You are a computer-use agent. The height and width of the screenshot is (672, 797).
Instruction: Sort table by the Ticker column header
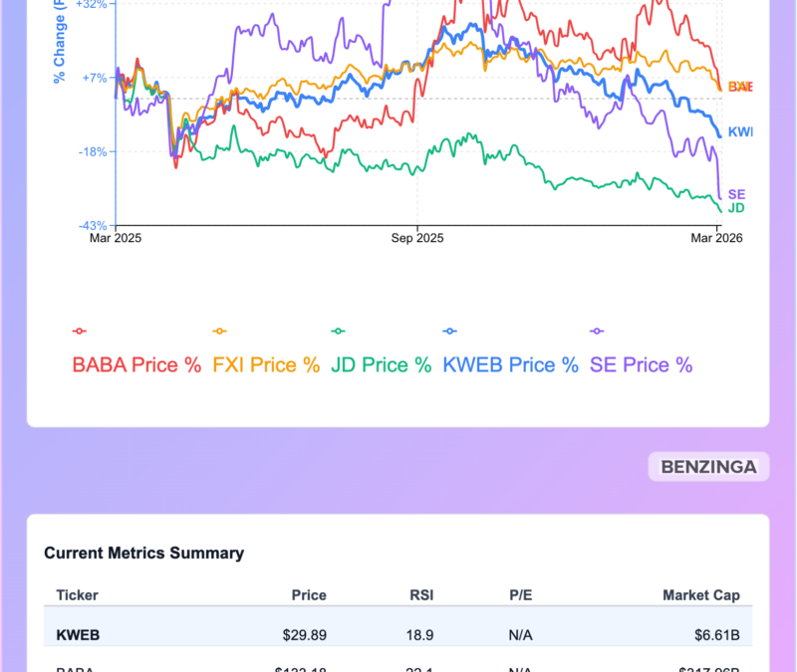coord(77,595)
